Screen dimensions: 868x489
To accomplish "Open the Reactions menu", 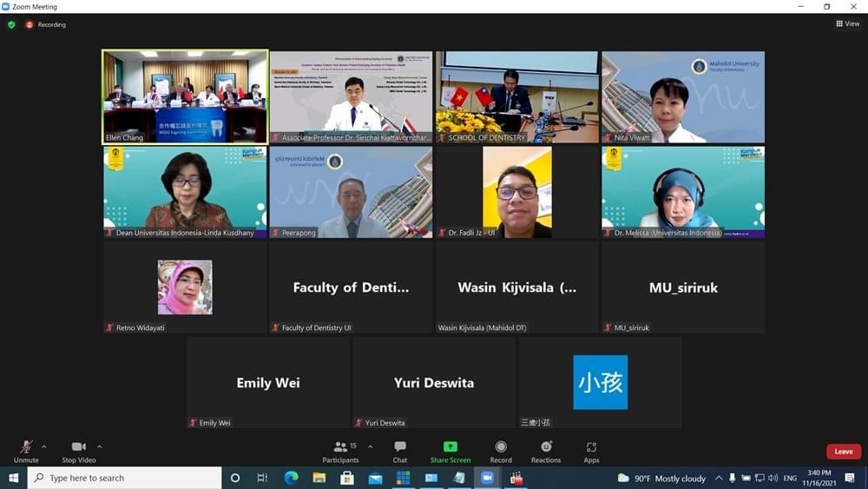I will (x=546, y=450).
